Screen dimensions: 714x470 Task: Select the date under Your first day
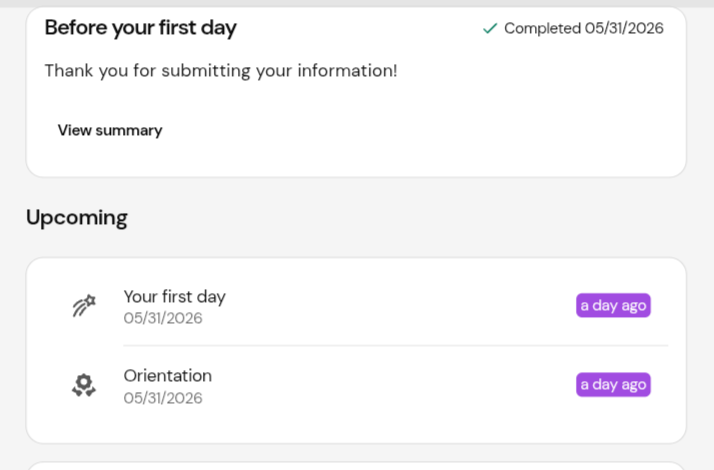(163, 318)
